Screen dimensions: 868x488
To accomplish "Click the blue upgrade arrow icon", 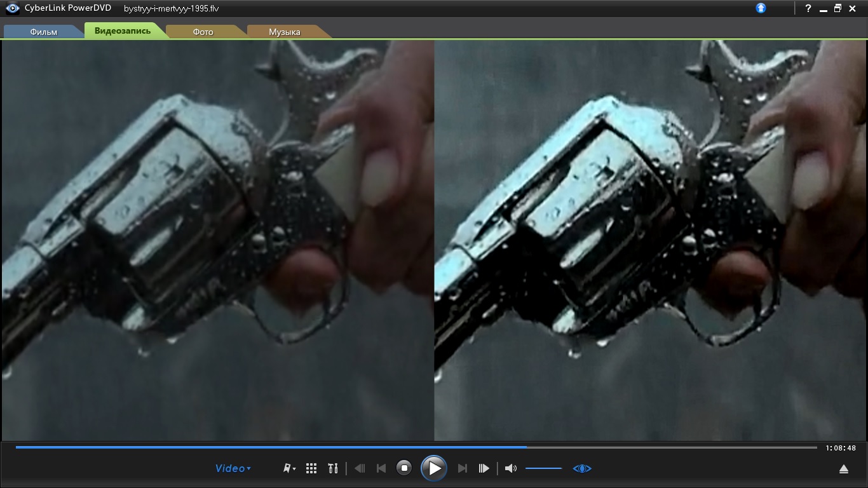I will (x=761, y=8).
